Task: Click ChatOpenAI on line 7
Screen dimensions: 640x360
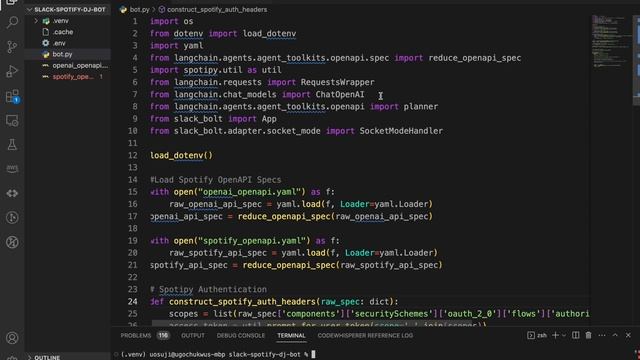Action: pyautogui.click(x=340, y=94)
